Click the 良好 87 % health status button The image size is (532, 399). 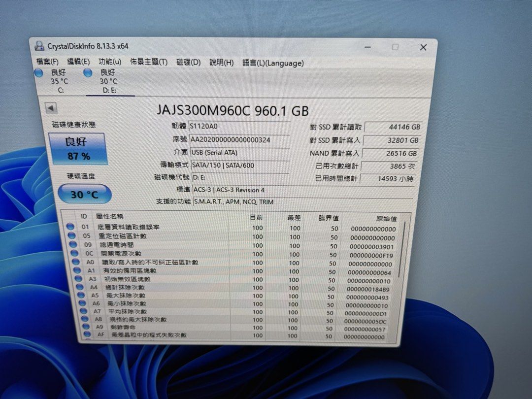[x=78, y=149]
